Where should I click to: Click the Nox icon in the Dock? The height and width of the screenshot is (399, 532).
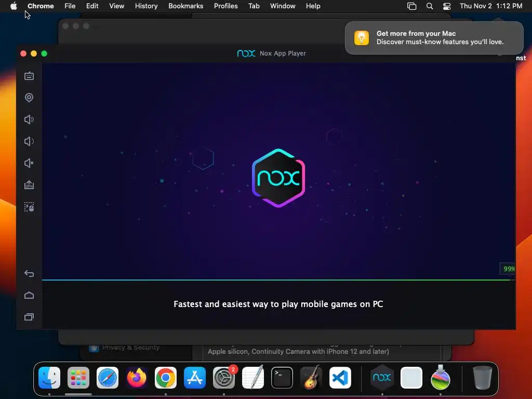[x=382, y=378]
